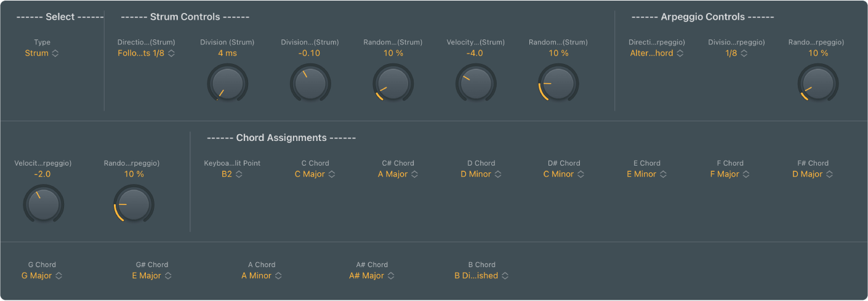This screenshot has height=301, width=868.
Task: Open the arpeggio Direction dropdown
Action: click(x=657, y=54)
